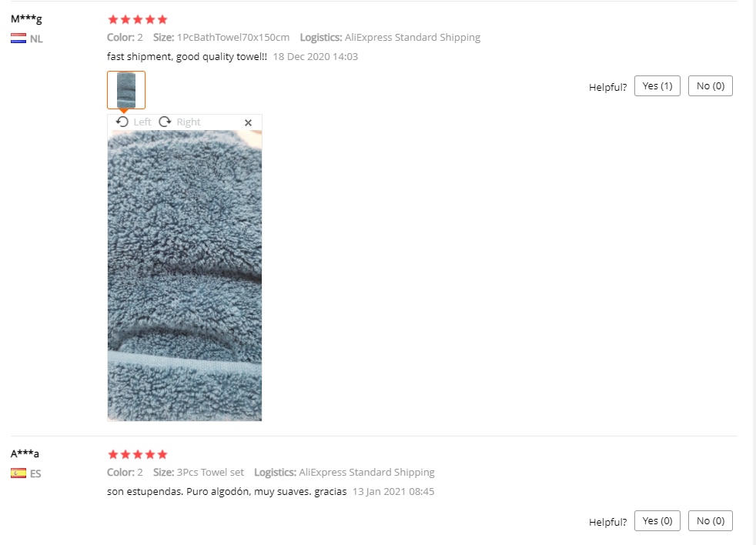Click the rotate Left icon above the photo
Screen dimensions: 756x545
point(122,122)
